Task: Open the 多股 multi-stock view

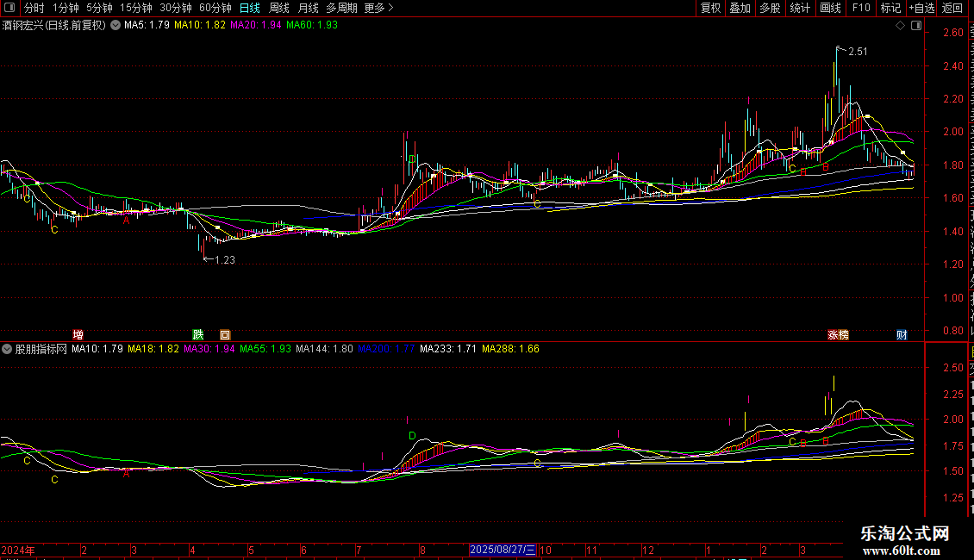Action: pyautogui.click(x=770, y=8)
